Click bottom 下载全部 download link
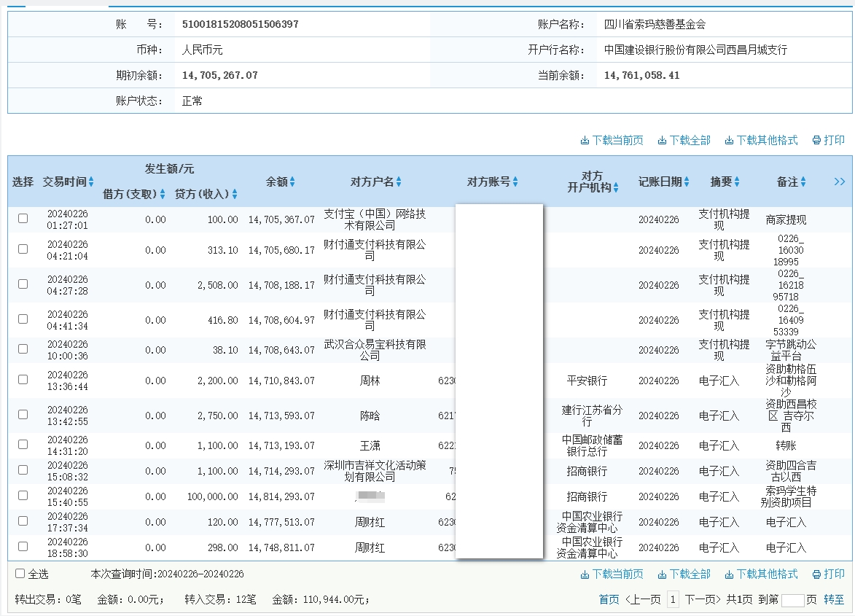The width and height of the screenshot is (855, 616). [684, 574]
